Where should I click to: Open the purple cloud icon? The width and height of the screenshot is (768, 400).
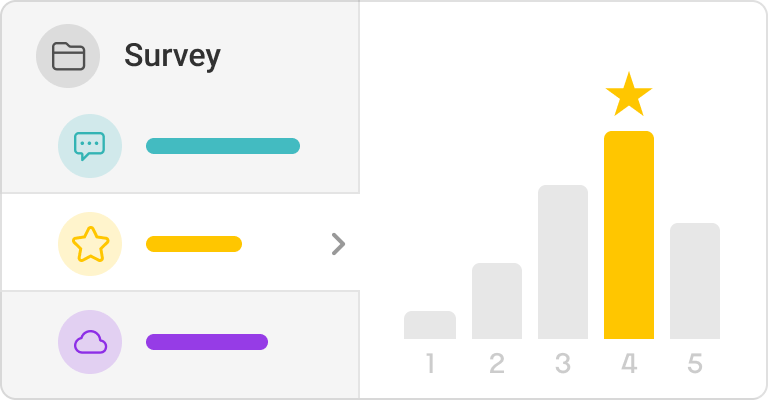pyautogui.click(x=90, y=342)
